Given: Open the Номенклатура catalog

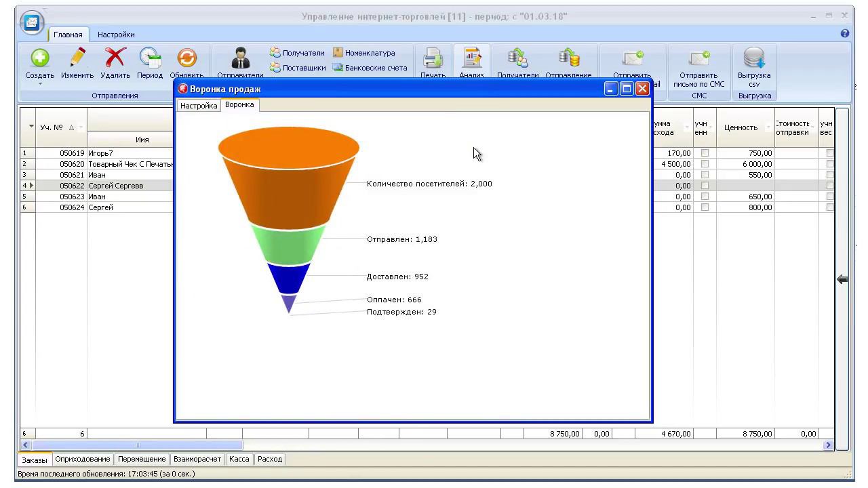Looking at the screenshot, I should (x=363, y=53).
